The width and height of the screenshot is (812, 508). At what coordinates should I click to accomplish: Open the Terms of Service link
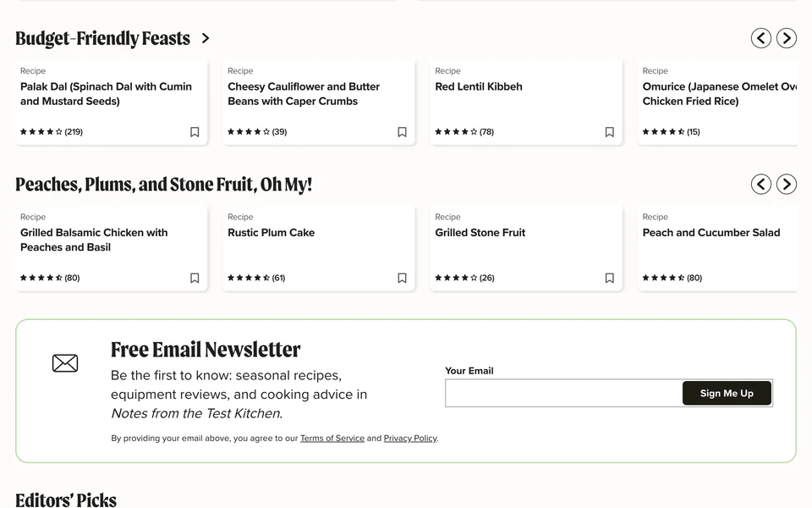332,438
